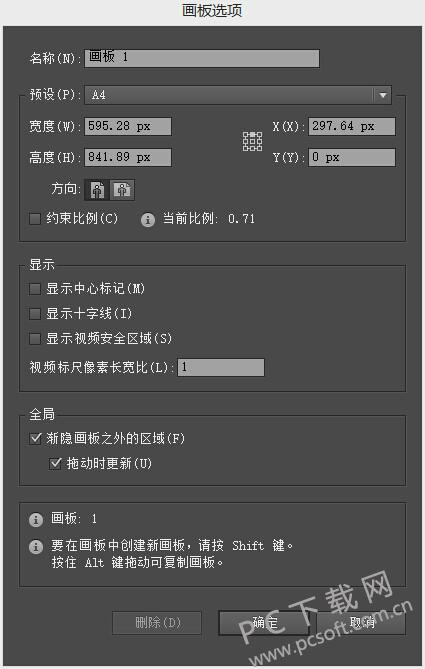Click the 预设 combo box showing A4

[238, 95]
